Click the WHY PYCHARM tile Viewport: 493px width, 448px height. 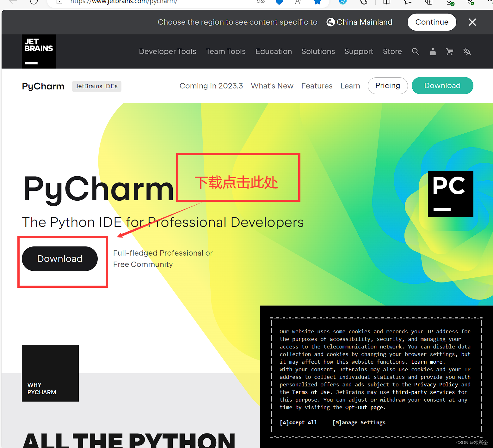50,373
